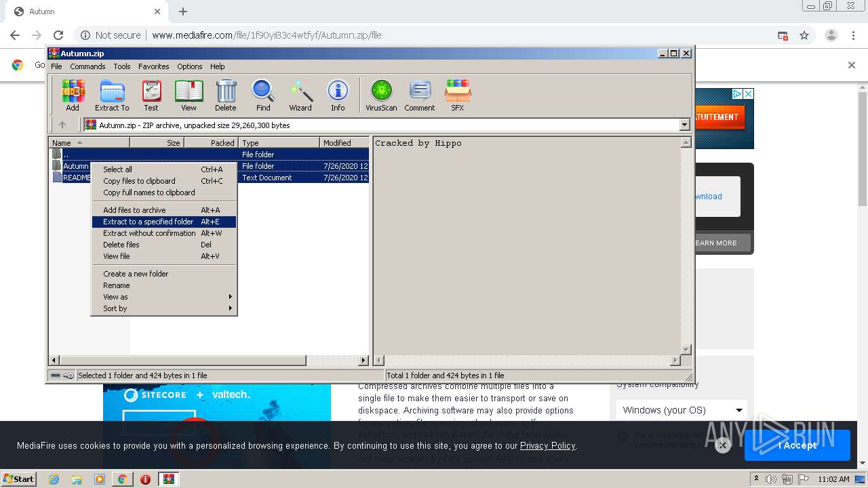
Task: Click the browser address bar URL
Action: 267,35
